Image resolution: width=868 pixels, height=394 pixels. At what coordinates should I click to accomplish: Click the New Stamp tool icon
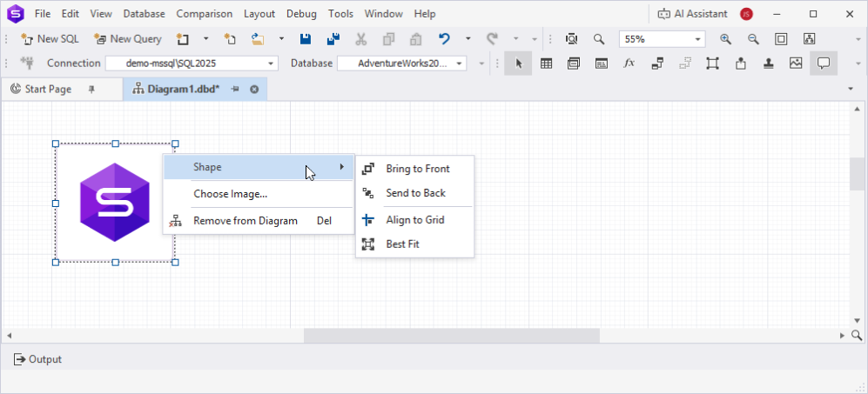tap(768, 63)
